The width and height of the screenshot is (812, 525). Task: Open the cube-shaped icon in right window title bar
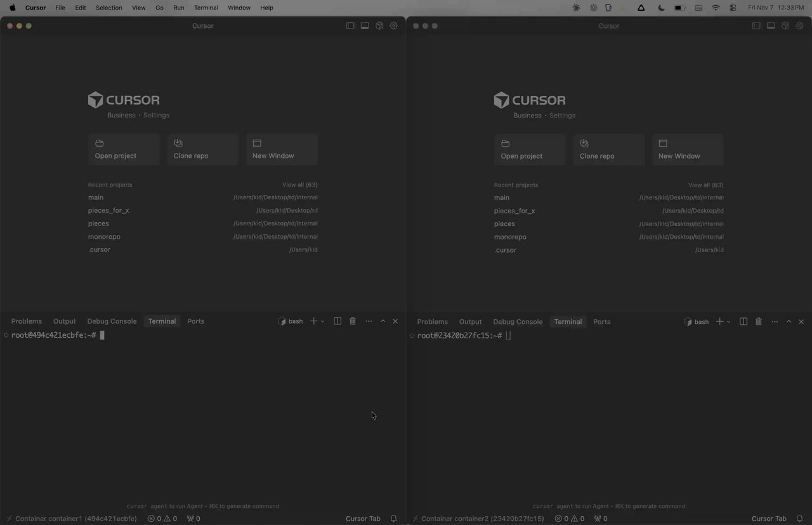coord(785,26)
